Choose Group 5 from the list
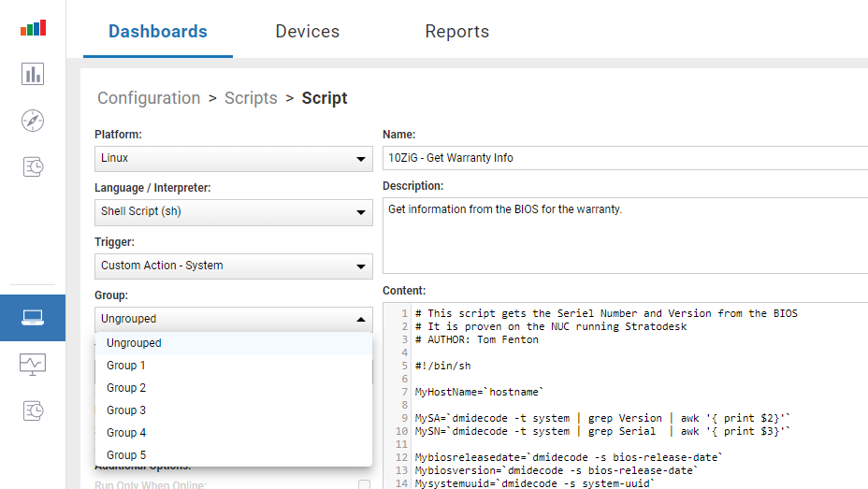Image resolution: width=868 pixels, height=489 pixels. tap(234, 455)
